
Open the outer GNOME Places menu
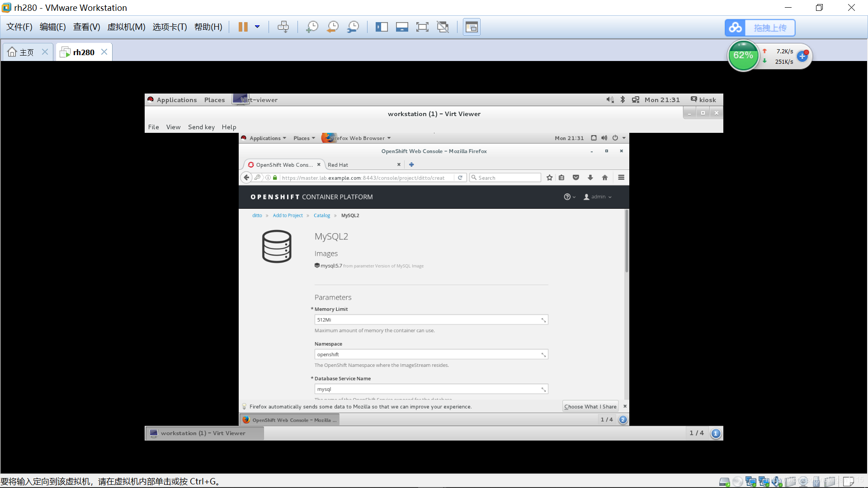[214, 100]
